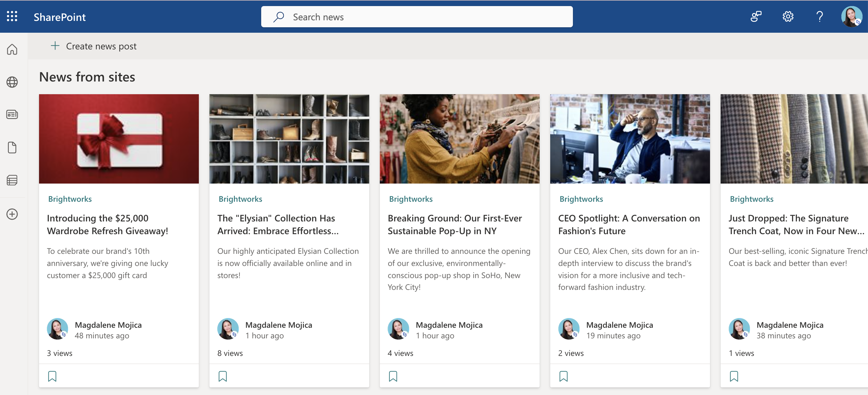The height and width of the screenshot is (395, 868).
Task: Open SharePoint settings via the gear icon
Action: point(788,17)
